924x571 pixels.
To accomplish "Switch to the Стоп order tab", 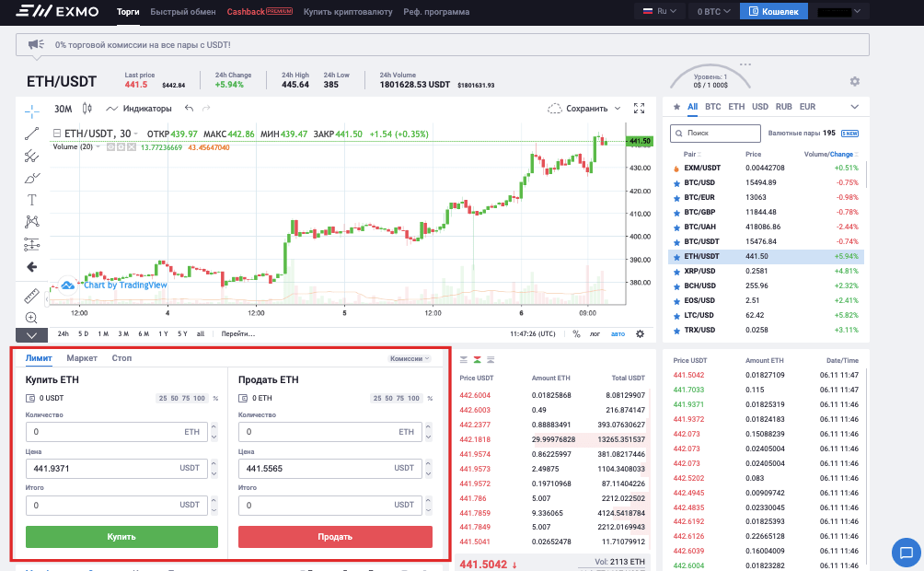I will 122,358.
